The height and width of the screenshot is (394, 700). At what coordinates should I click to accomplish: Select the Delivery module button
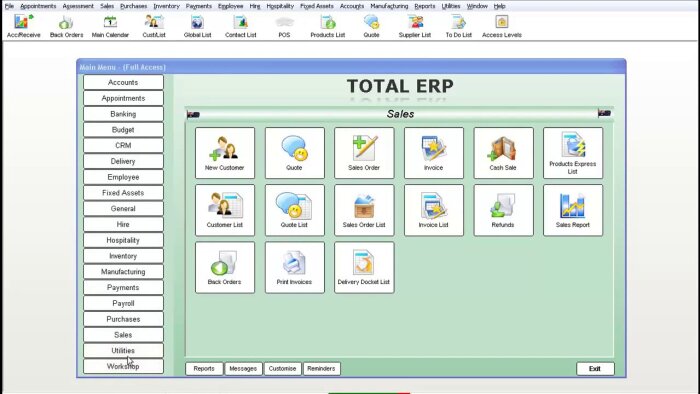click(x=123, y=161)
